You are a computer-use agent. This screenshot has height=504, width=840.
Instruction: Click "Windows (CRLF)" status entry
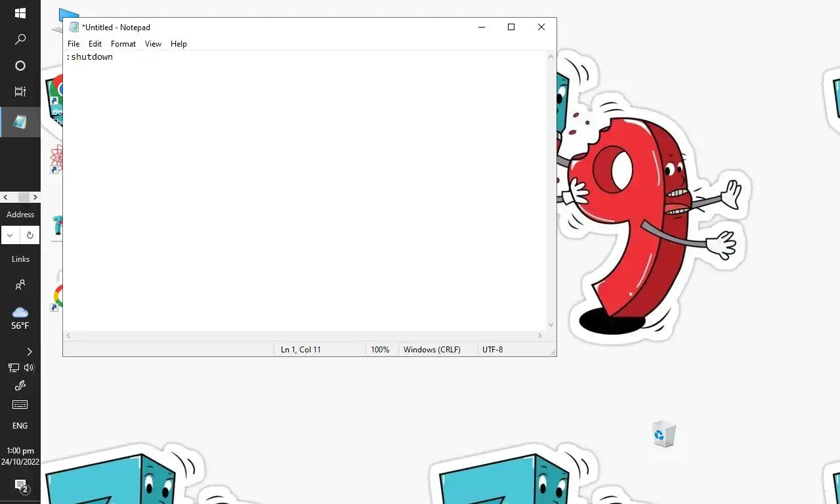click(432, 350)
